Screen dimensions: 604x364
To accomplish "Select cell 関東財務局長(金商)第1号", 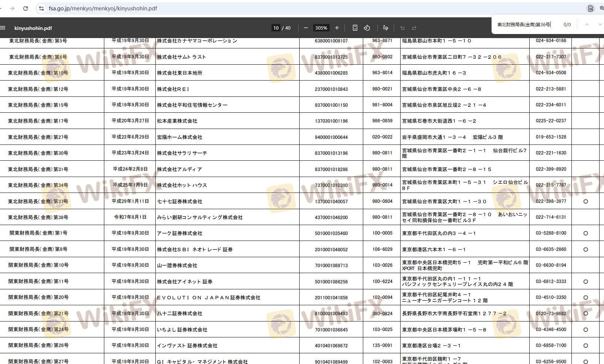I will tap(38, 233).
